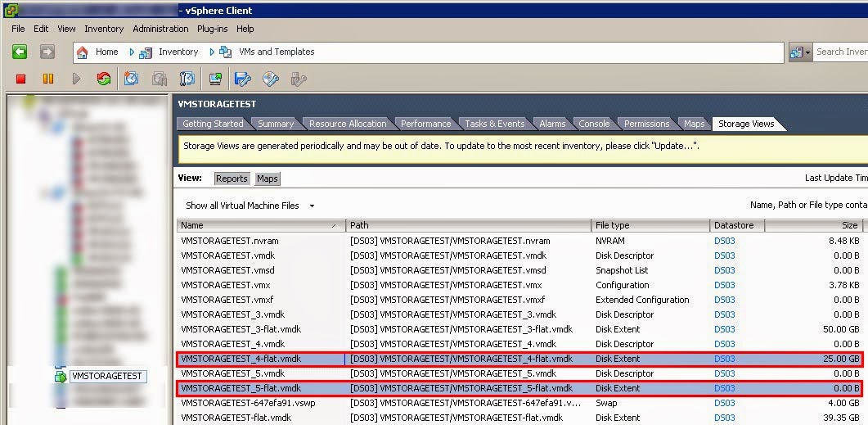Switch to Summary tab
Viewport: 868px width, 425px height.
point(276,124)
